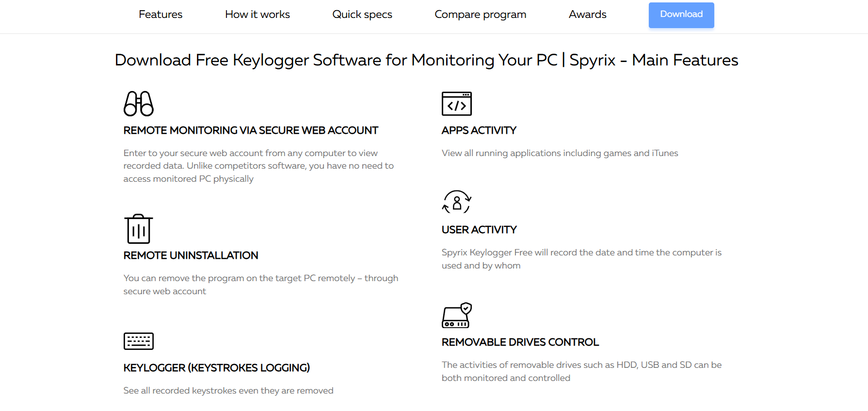
Task: Click paragraph 'The activities of removable drives'
Action: point(581,371)
